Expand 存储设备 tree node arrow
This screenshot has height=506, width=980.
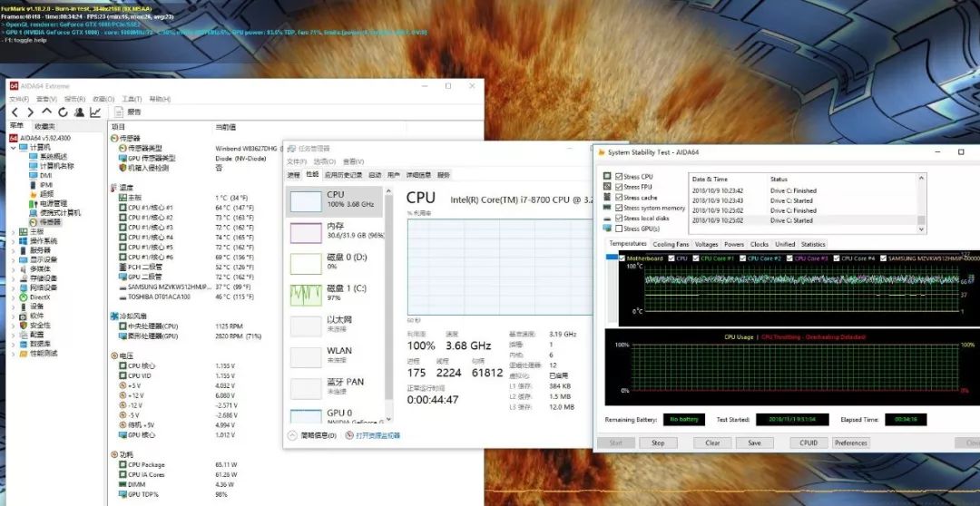(14, 278)
